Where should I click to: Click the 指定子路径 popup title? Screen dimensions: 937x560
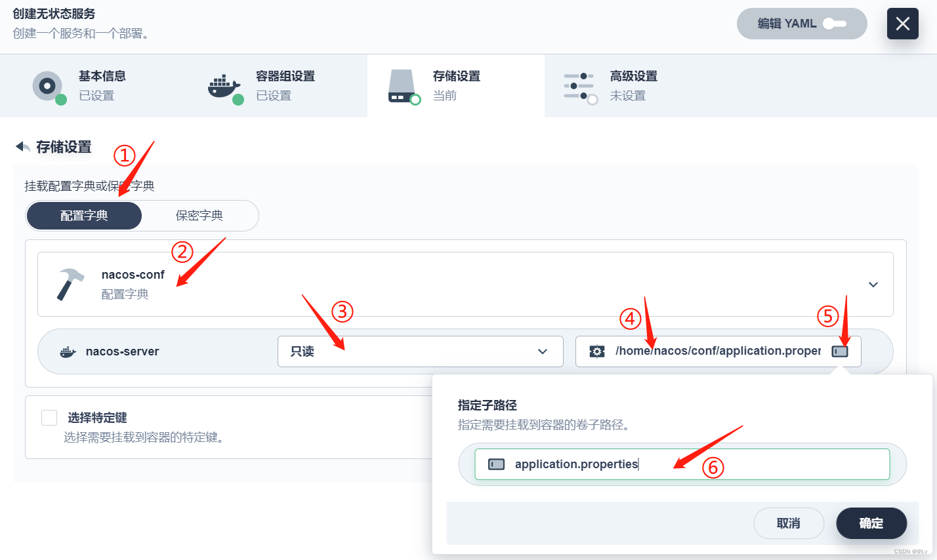click(x=488, y=405)
